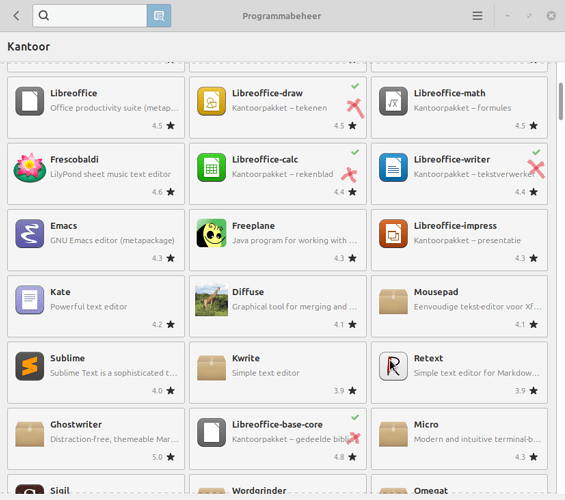Click the Libreoffice-base-core app name
The width and height of the screenshot is (565, 500).
coord(277,424)
